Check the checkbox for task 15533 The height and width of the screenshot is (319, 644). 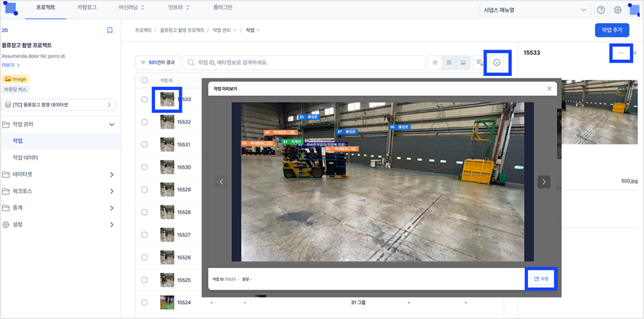pos(145,100)
